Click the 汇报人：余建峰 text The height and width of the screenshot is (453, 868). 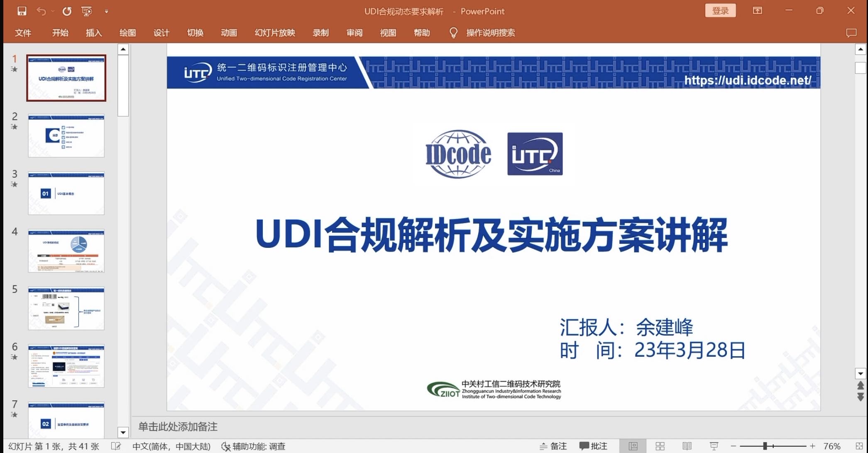pos(626,327)
